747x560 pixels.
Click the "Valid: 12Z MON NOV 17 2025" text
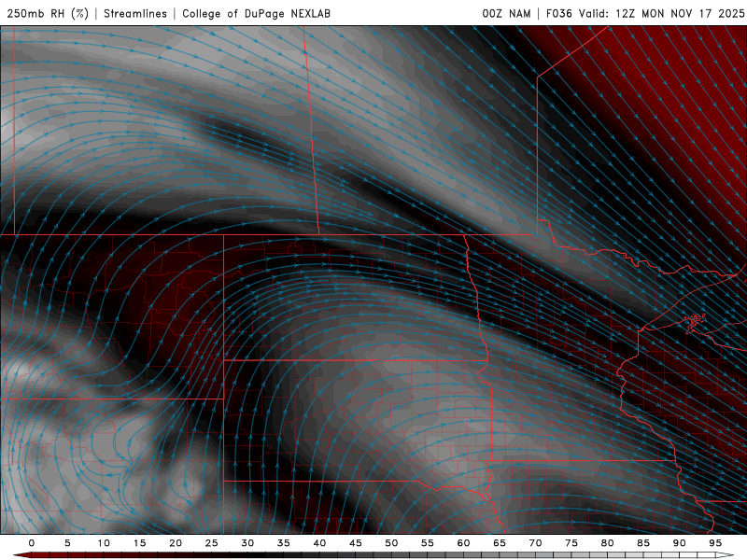[x=661, y=13]
